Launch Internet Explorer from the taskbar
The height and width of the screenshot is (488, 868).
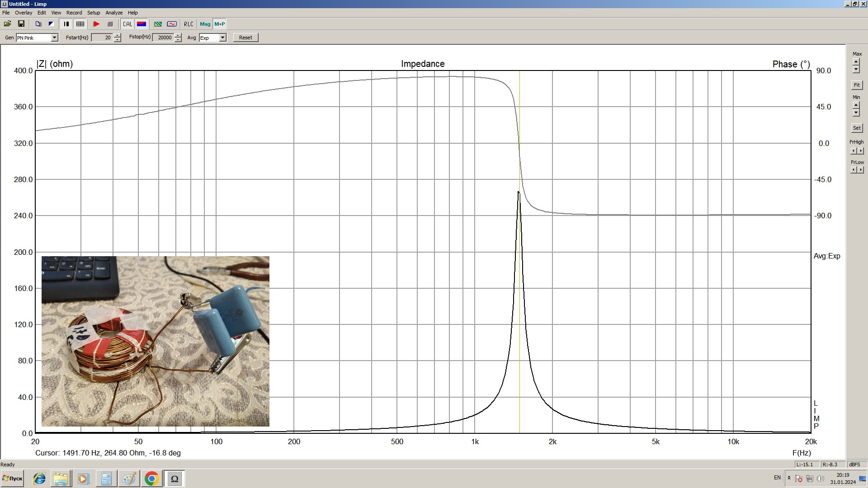click(39, 479)
